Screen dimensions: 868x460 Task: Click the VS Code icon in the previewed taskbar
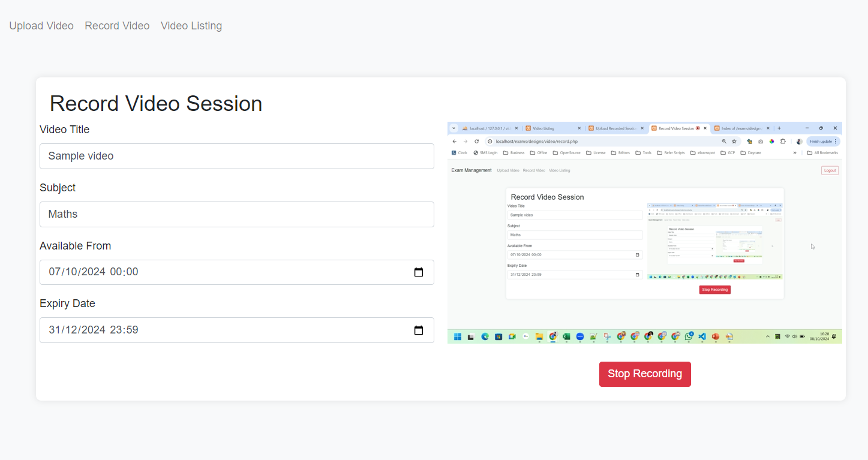tap(702, 337)
